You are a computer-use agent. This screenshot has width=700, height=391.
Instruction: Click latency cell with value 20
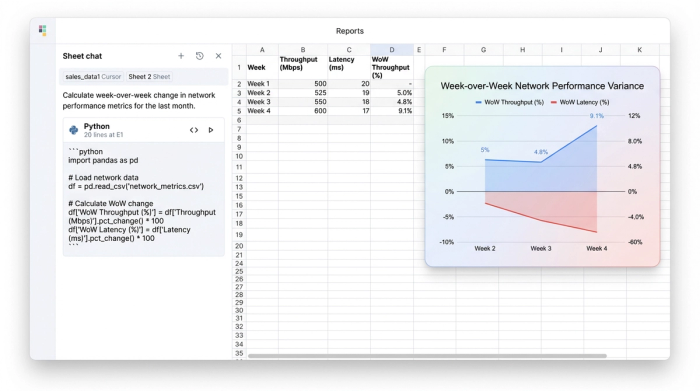pyautogui.click(x=349, y=84)
